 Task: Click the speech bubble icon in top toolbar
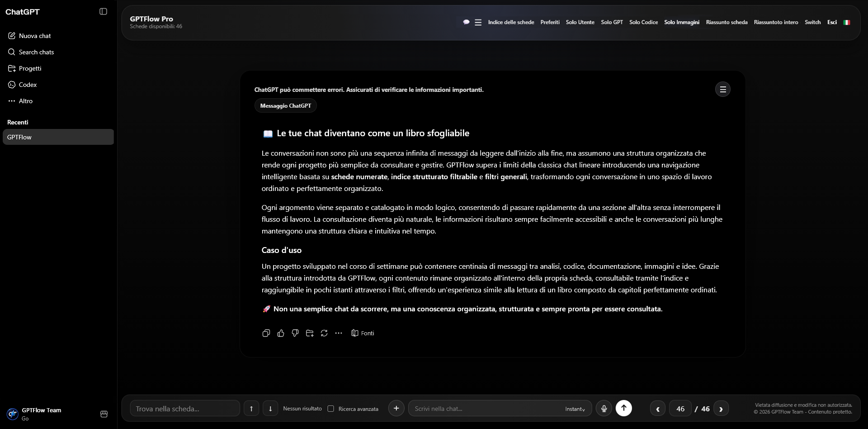(466, 22)
